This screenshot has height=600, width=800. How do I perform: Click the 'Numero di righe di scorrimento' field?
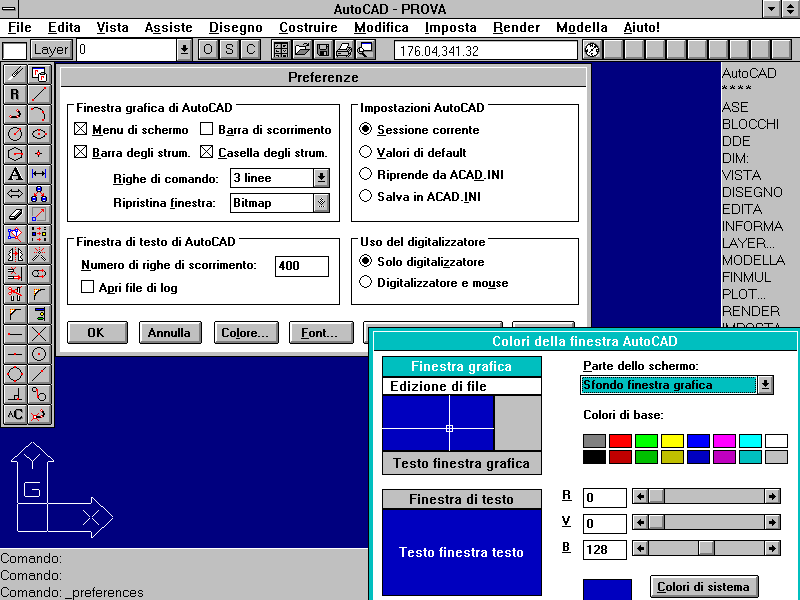coord(302,266)
